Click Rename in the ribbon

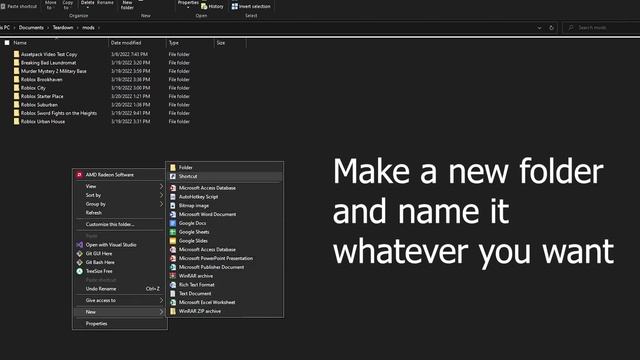[105, 2]
